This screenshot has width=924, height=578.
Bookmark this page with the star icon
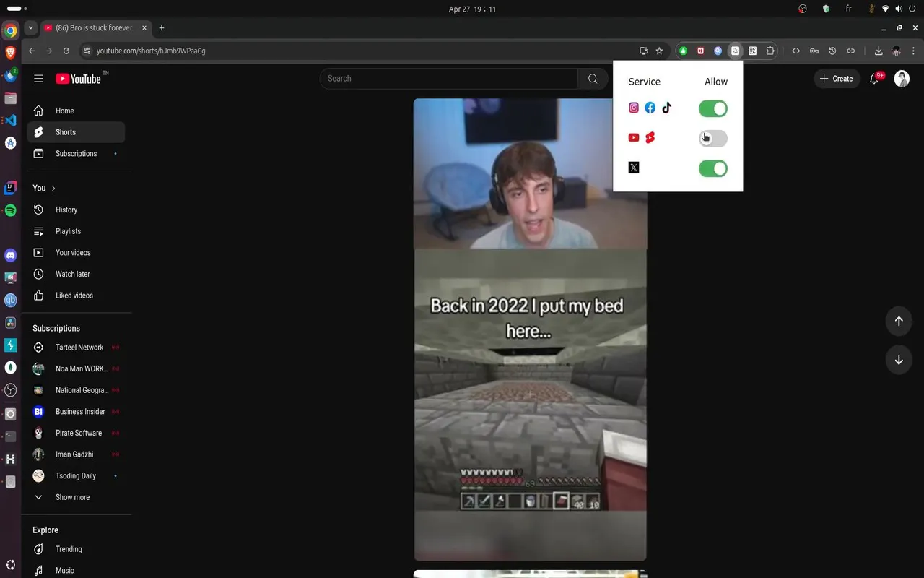(x=659, y=51)
